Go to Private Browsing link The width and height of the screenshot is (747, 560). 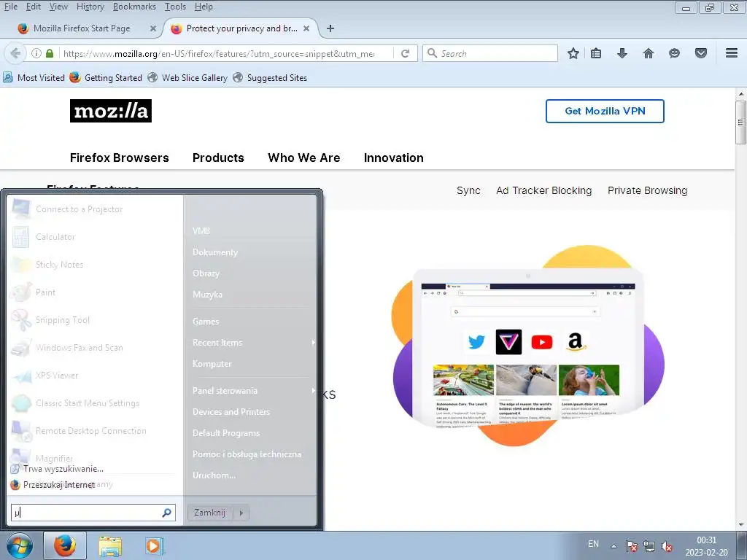(x=648, y=190)
